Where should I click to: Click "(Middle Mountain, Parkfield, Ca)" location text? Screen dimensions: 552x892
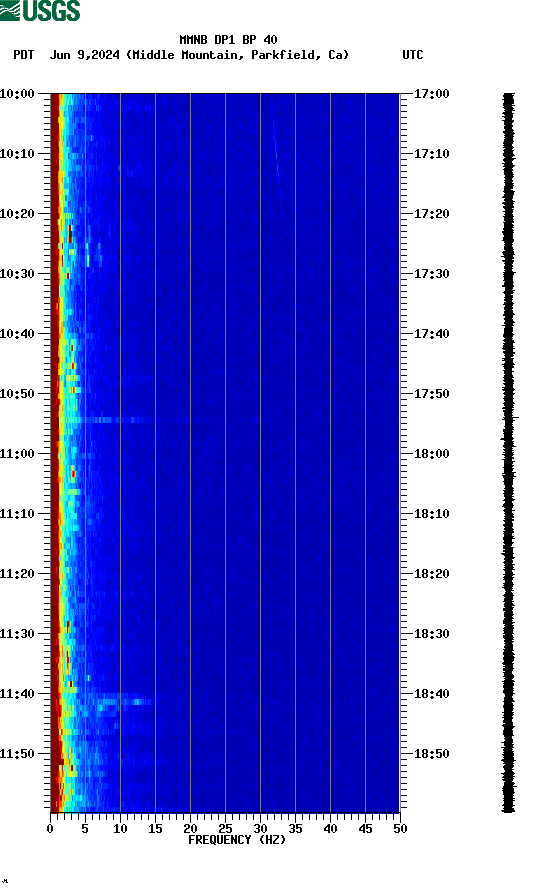[x=237, y=55]
